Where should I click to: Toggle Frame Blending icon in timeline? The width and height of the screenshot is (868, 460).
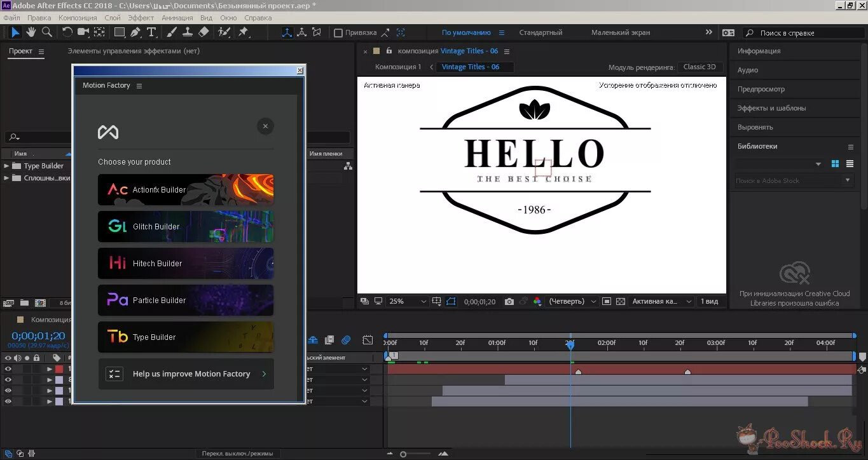(x=329, y=340)
